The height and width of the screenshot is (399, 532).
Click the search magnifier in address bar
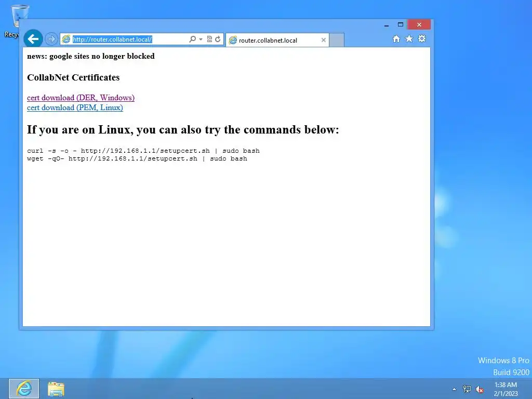(x=192, y=39)
